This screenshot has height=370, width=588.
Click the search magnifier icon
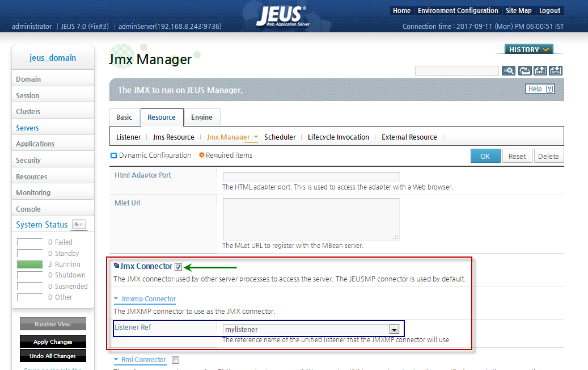tap(509, 70)
